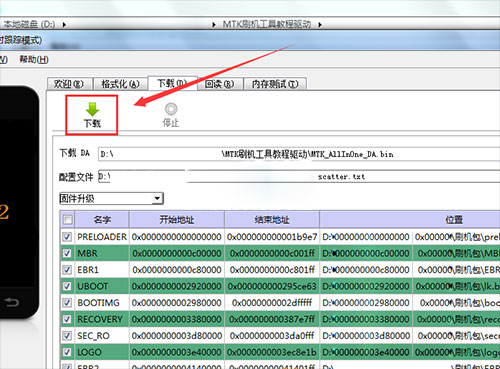Switch to the 回读 tab

tap(219, 84)
